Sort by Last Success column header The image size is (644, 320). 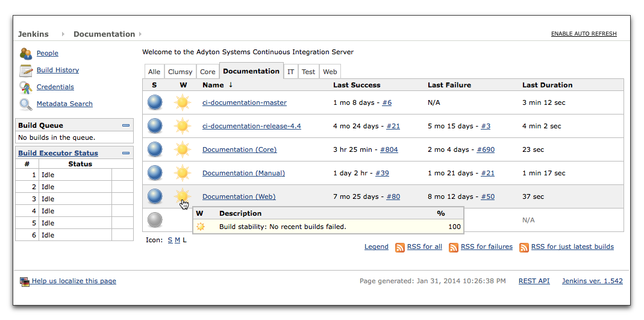(x=357, y=85)
